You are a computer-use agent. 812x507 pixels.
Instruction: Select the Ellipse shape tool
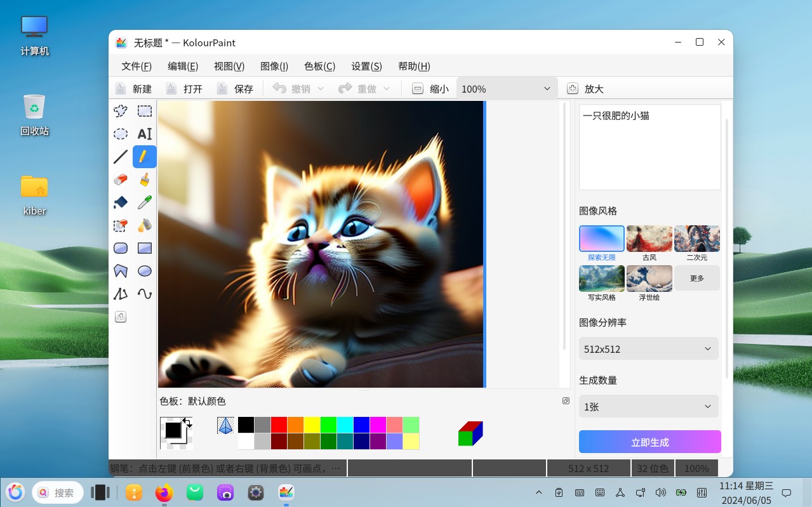click(145, 271)
